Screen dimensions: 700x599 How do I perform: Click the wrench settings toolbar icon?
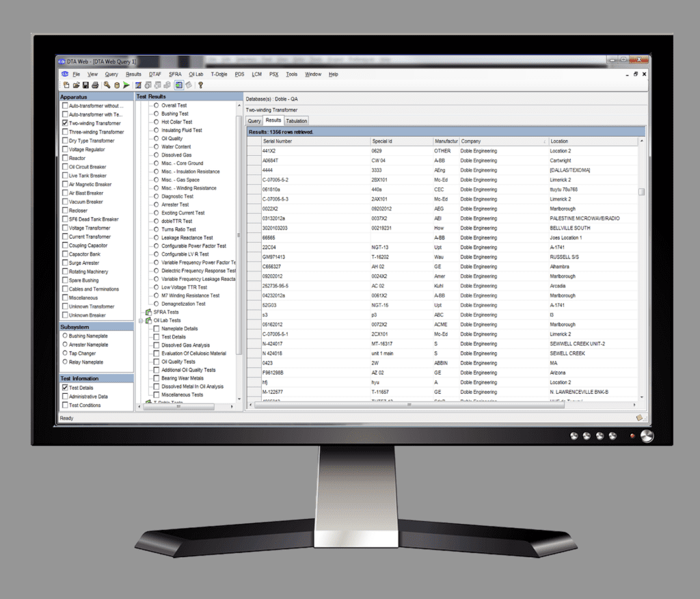tap(107, 85)
